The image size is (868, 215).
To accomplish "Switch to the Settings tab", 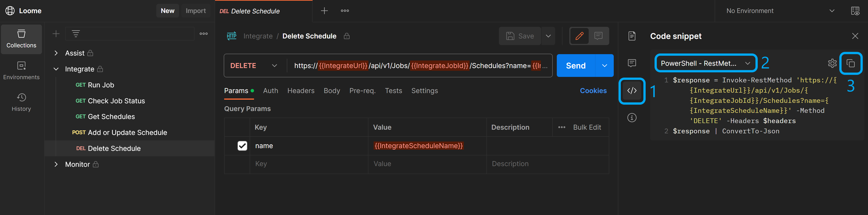I will (x=424, y=91).
